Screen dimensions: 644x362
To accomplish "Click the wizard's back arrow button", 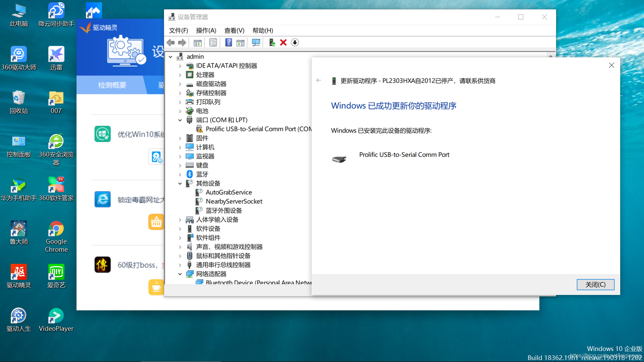I will pyautogui.click(x=319, y=80).
